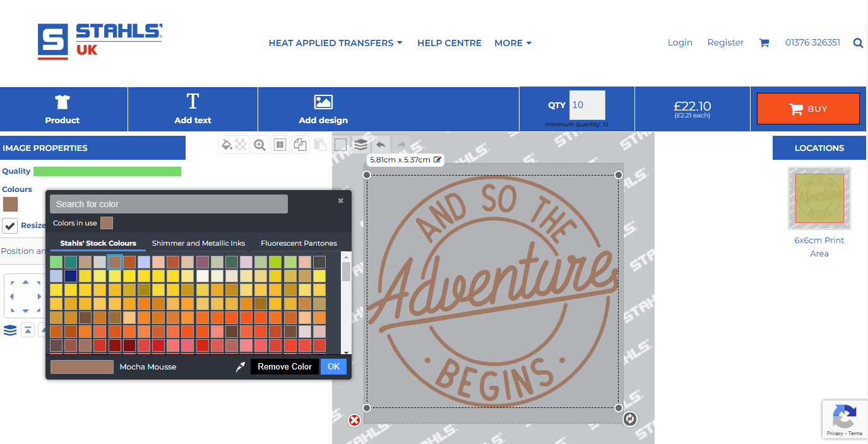Edit the 5.81cm x 5.37cm size
Viewport: 868px width, 444px height.
point(437,160)
